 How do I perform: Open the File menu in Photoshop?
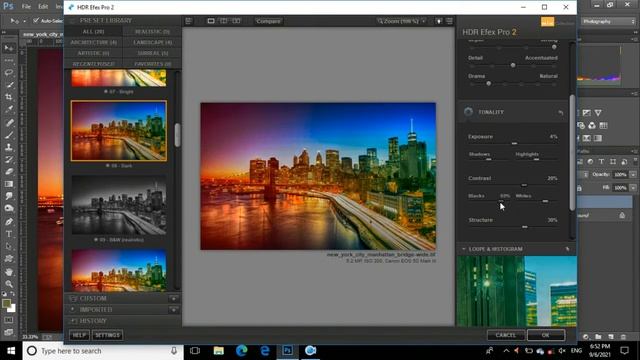click(x=26, y=7)
